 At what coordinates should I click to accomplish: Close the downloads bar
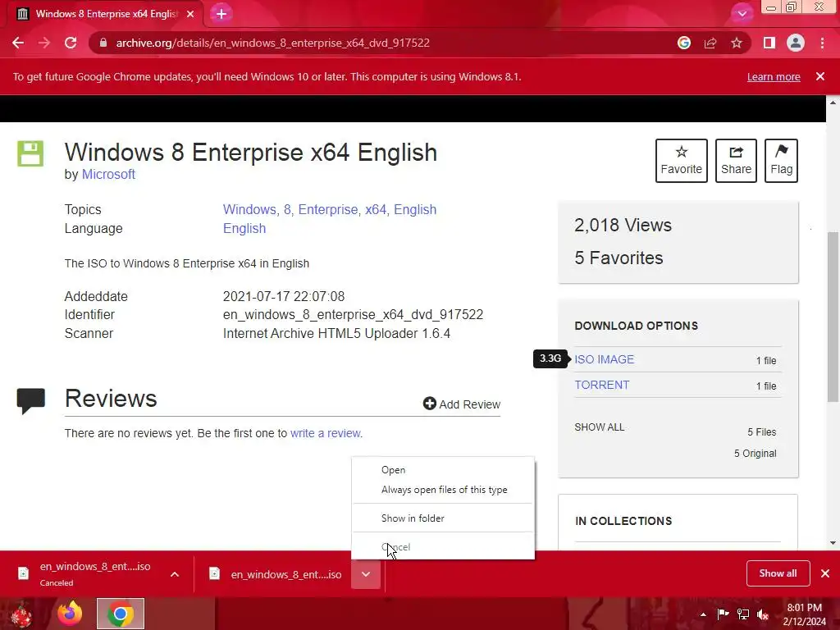pos(825,573)
